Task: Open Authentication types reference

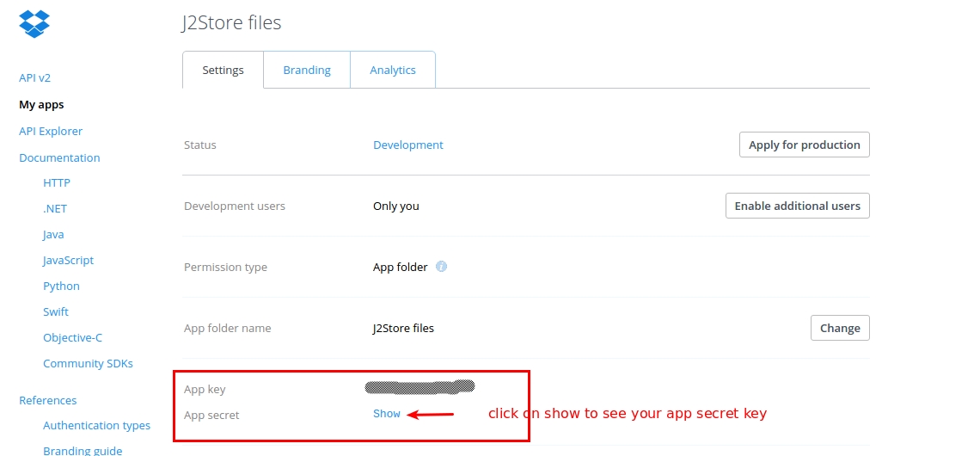Action: click(x=96, y=425)
